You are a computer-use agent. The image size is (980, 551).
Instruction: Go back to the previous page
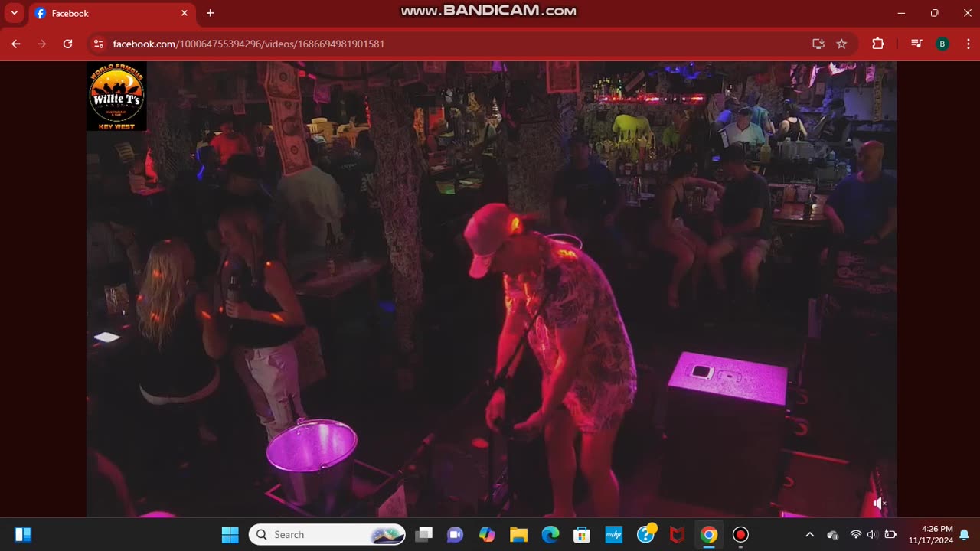pos(16,44)
